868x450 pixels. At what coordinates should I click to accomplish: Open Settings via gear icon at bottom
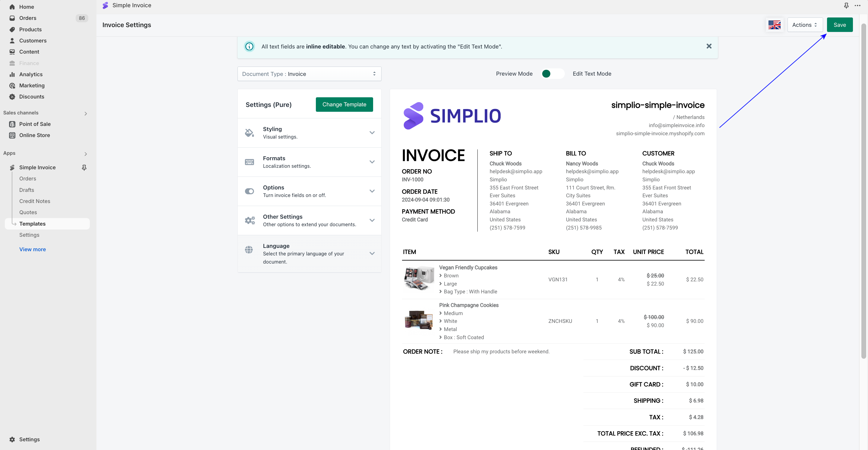pos(12,439)
